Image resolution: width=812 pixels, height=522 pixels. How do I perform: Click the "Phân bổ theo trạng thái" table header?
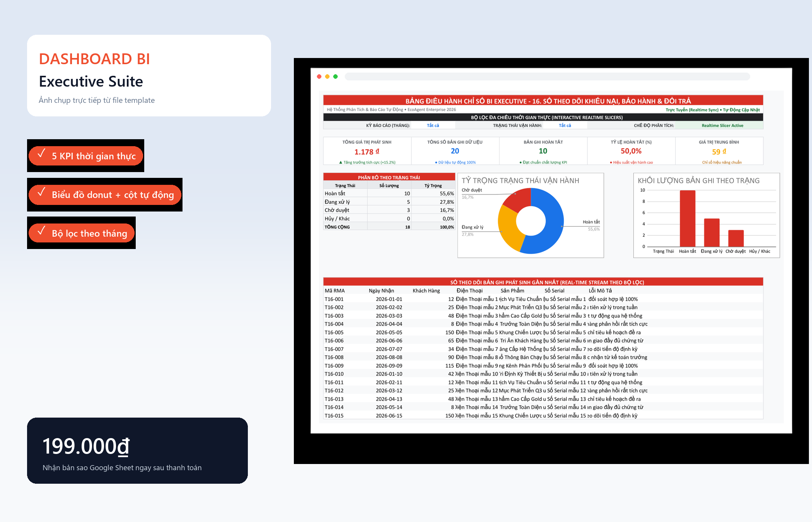coord(389,177)
